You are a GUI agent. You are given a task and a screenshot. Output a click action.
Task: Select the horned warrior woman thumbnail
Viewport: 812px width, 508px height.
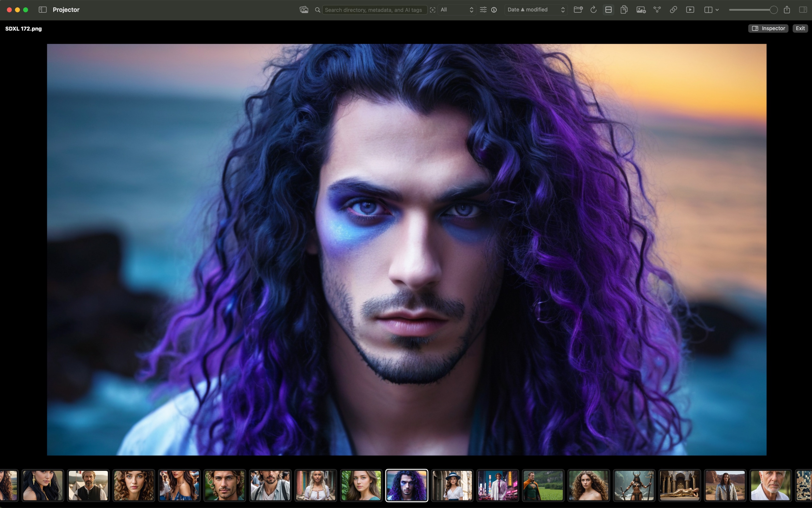[634, 485]
